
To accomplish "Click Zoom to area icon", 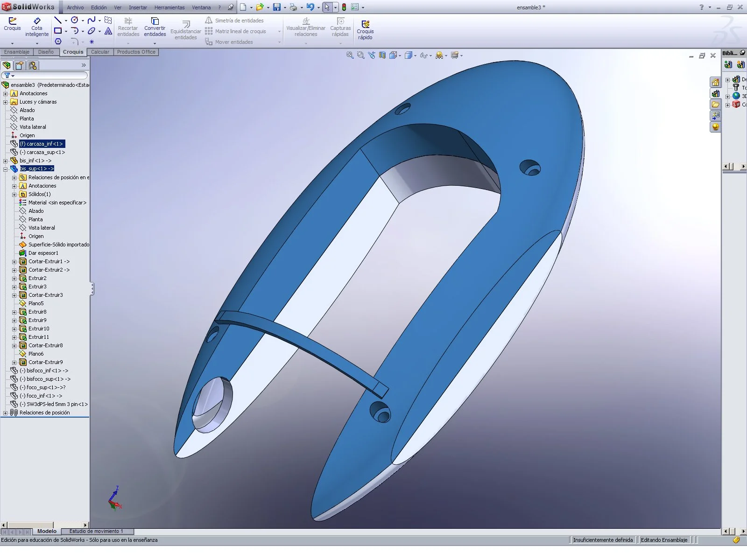I will (360, 55).
